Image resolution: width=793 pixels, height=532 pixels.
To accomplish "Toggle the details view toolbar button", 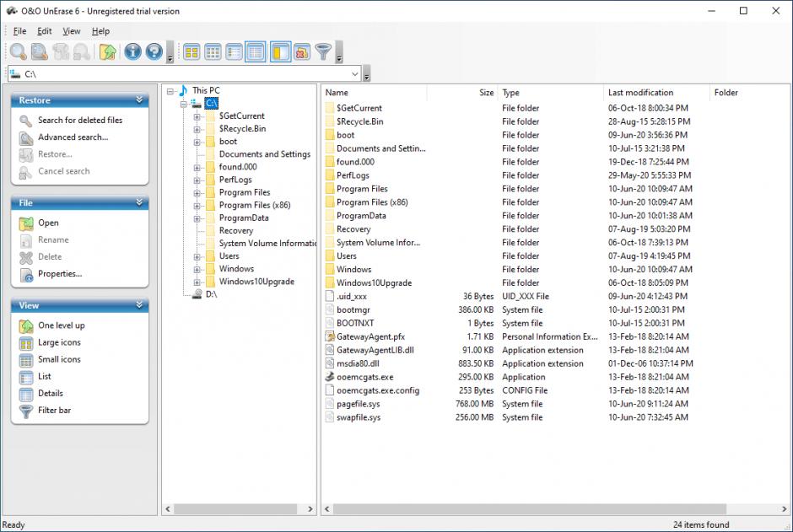I will pos(256,51).
